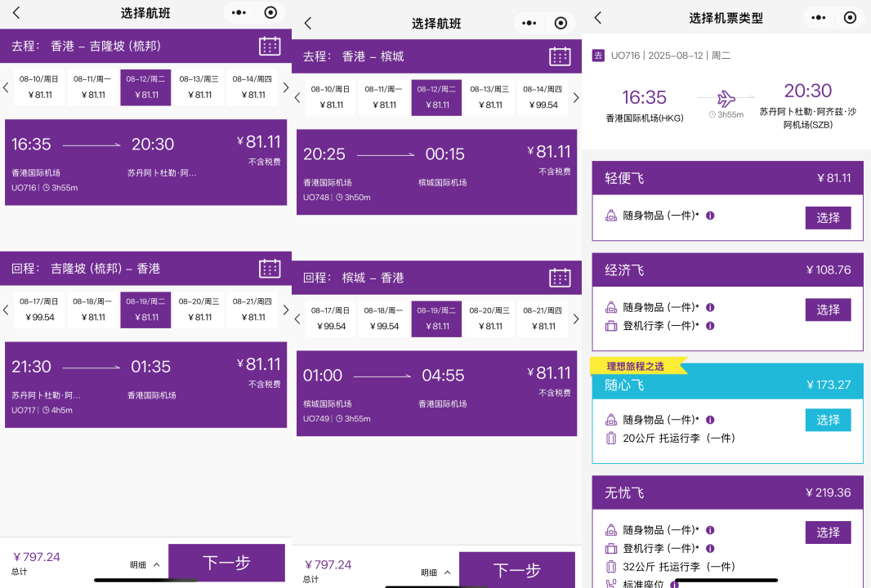Viewport: 871px width, 588px height.
Task: Tap the UO716 | 2025-08-12 flight summary line
Action: [661, 56]
